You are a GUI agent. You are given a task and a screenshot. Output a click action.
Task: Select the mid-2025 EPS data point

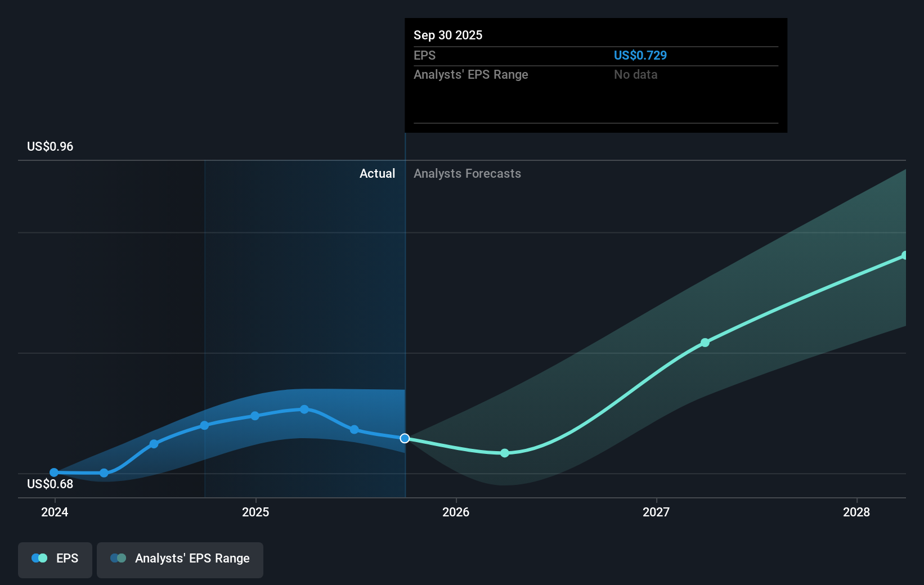point(355,430)
